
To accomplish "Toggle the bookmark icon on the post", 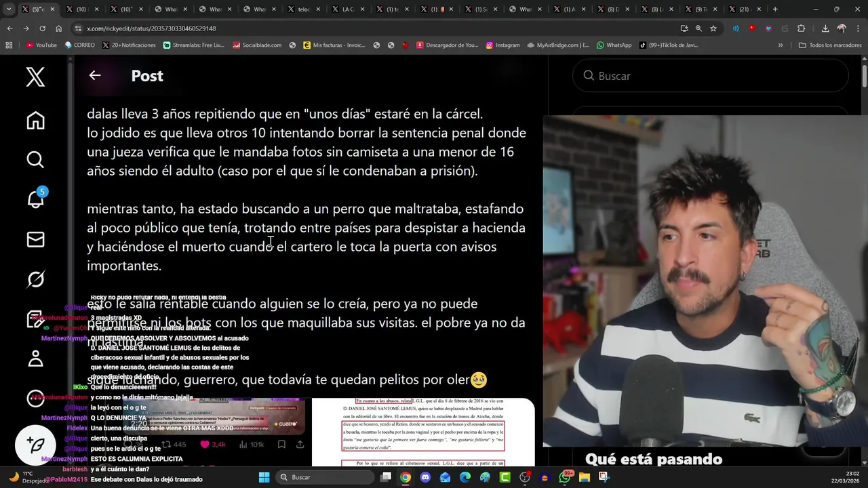I will coord(281,445).
